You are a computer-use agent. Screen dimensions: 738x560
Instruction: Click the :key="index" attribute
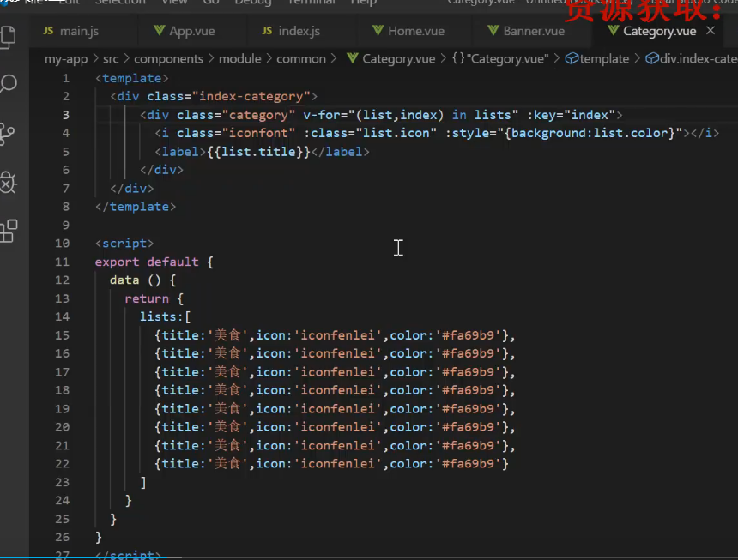(x=571, y=115)
